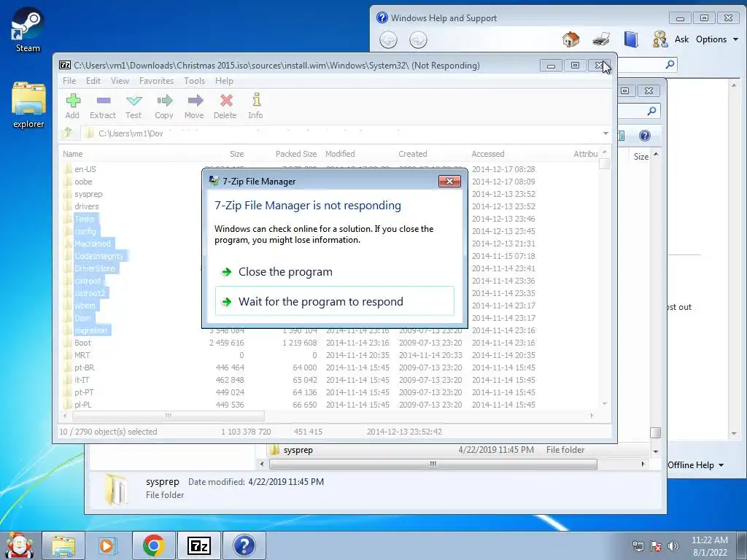Click the Explorer horizontal scrollbar
Screen dimensions: 747x560
(433, 464)
